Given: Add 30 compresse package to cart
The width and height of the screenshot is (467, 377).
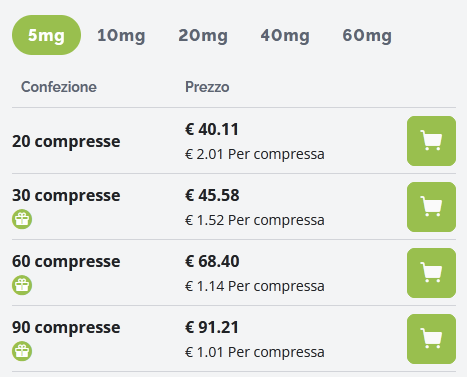Looking at the screenshot, I should pyautogui.click(x=431, y=207).
